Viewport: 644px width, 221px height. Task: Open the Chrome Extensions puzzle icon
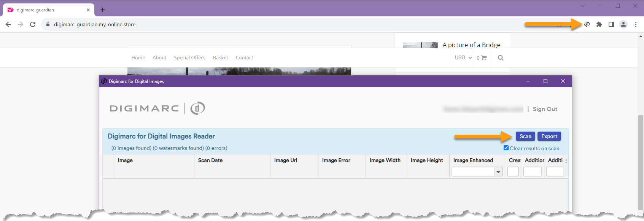tap(599, 24)
